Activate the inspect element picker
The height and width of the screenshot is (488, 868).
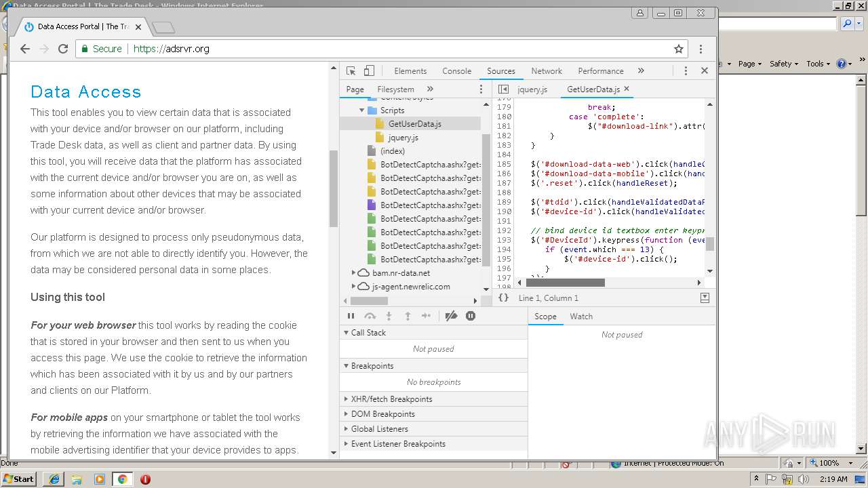[x=351, y=70]
